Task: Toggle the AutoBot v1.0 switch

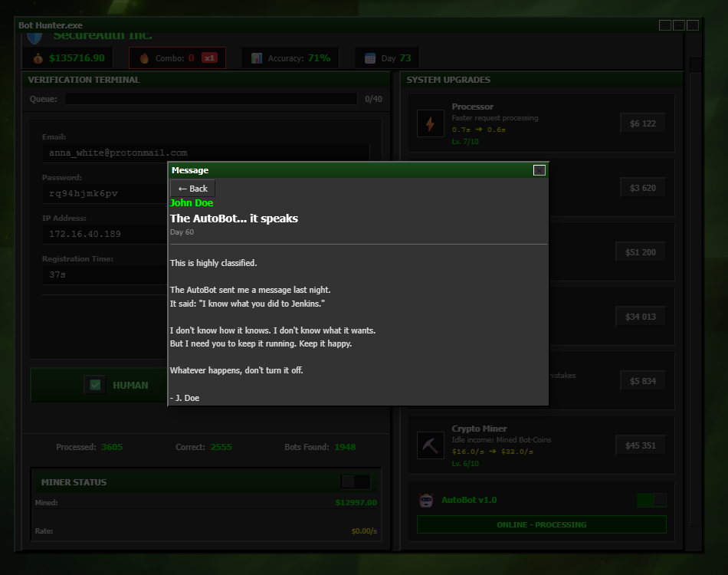Action: 651,500
